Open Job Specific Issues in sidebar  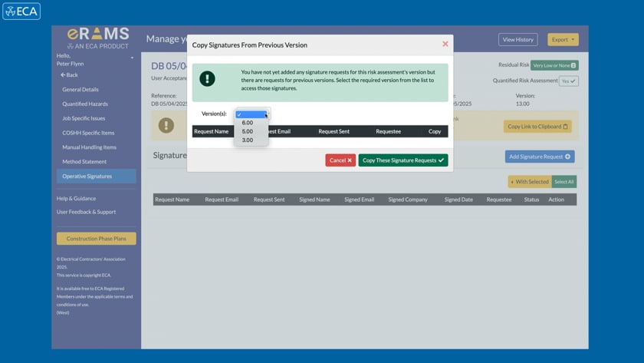click(84, 118)
